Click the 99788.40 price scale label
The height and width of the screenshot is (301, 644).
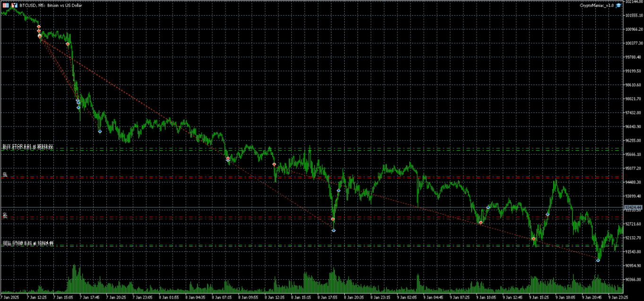pyautogui.click(x=633, y=57)
